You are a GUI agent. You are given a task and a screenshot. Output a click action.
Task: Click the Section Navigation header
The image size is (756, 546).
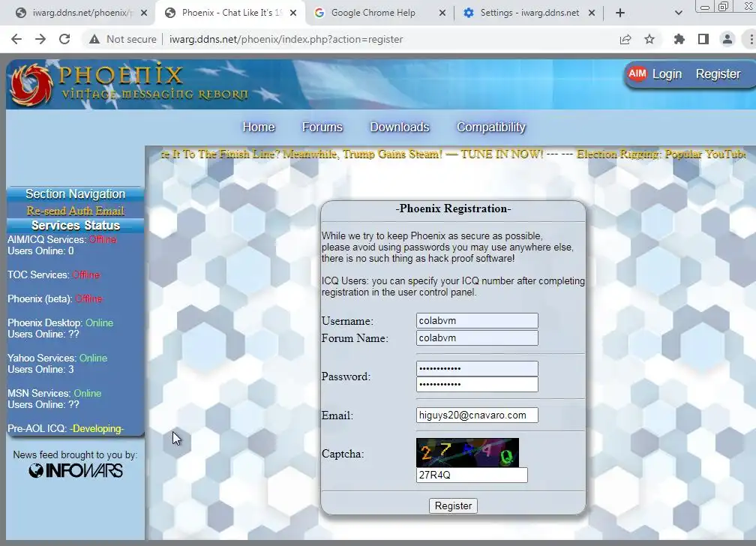(x=75, y=194)
